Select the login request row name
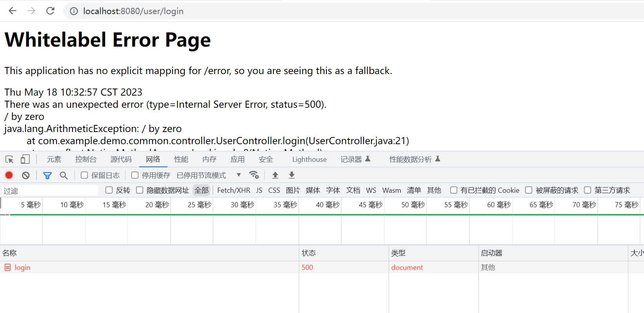This screenshot has height=313, width=644. coord(22,268)
